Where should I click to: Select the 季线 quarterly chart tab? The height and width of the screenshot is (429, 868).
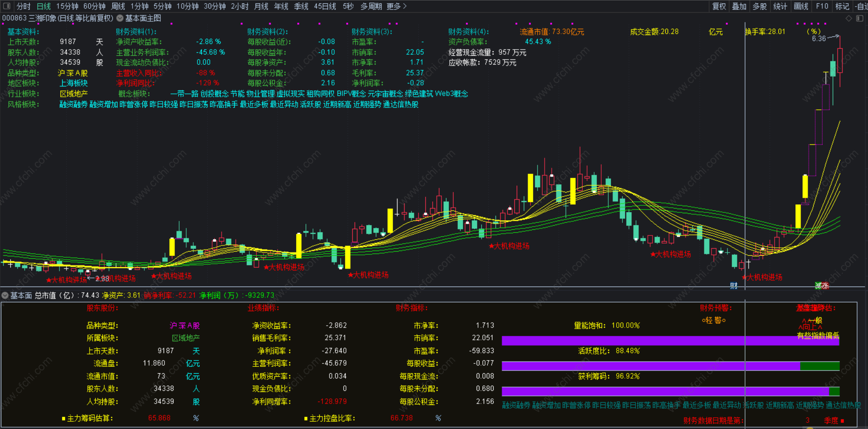[301, 6]
